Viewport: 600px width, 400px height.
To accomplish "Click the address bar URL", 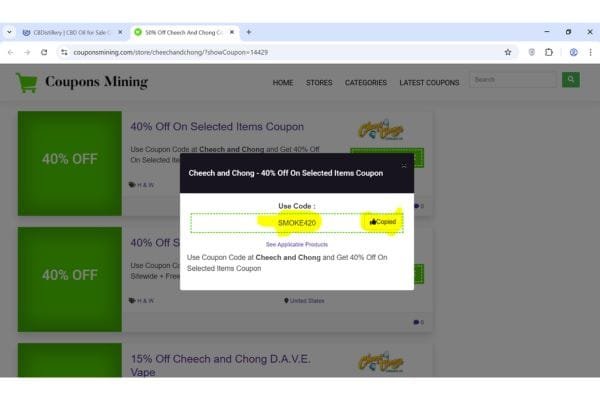I will click(171, 52).
